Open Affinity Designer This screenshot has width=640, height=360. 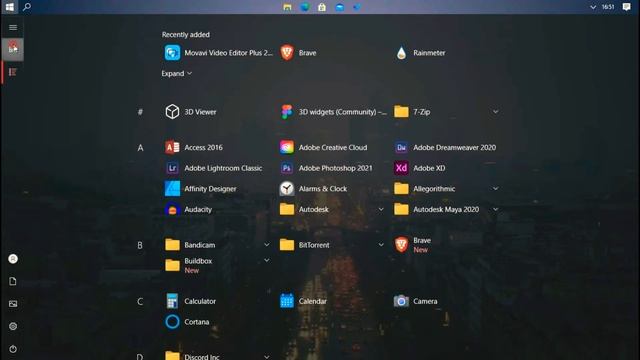(x=200, y=189)
